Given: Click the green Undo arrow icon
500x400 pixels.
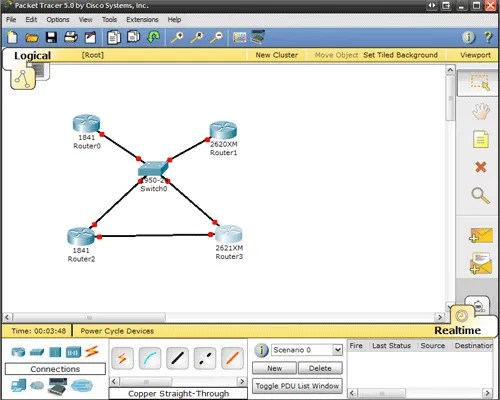Looking at the screenshot, I should (153, 37).
